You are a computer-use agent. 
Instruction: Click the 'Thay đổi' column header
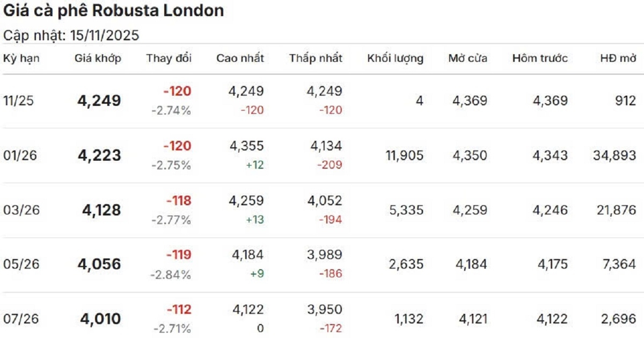[x=169, y=59]
